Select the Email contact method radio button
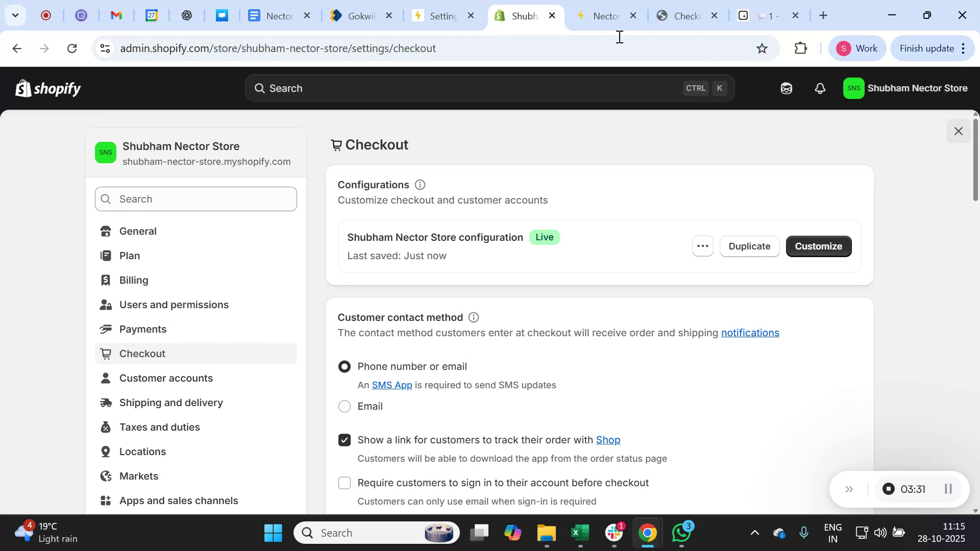This screenshot has height=551, width=980. coord(345,406)
